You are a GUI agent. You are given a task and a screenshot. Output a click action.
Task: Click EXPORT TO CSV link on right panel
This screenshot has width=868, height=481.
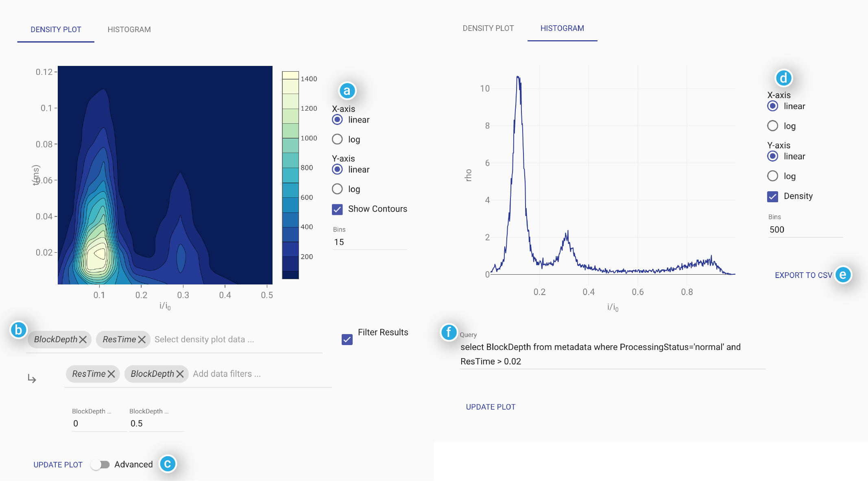pyautogui.click(x=803, y=274)
